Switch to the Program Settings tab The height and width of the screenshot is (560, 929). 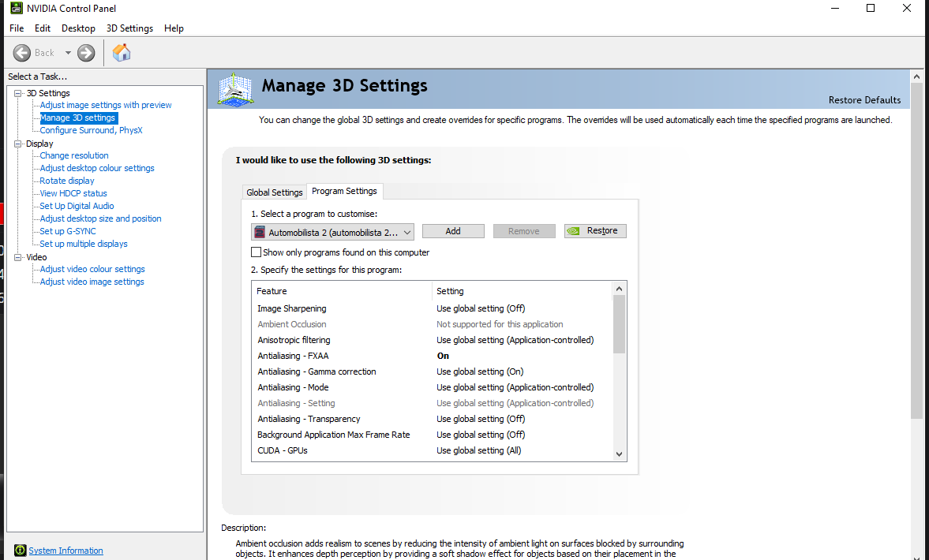[x=344, y=191]
